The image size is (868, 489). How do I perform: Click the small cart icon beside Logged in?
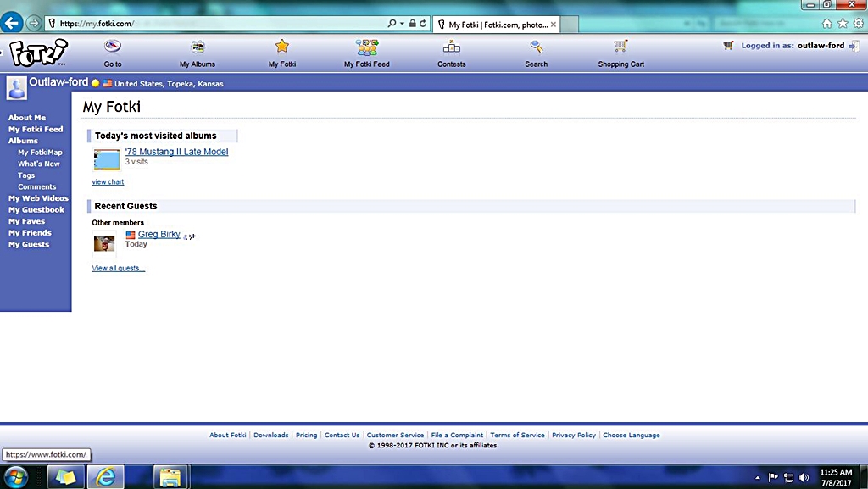(728, 46)
